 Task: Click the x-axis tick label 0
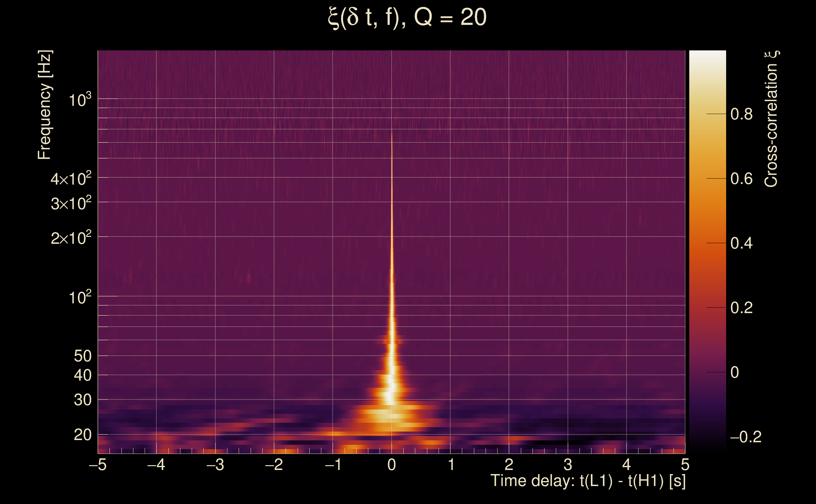point(392,465)
